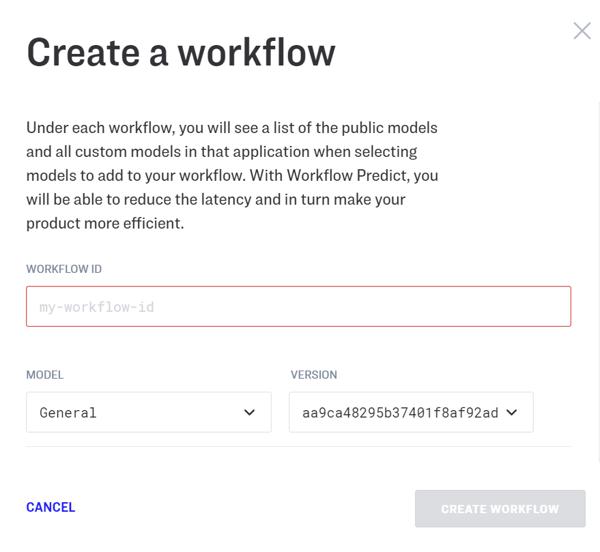The width and height of the screenshot is (600, 552).
Task: Click the version hash aa9ca48295b37401f8af92ad text
Action: (399, 412)
